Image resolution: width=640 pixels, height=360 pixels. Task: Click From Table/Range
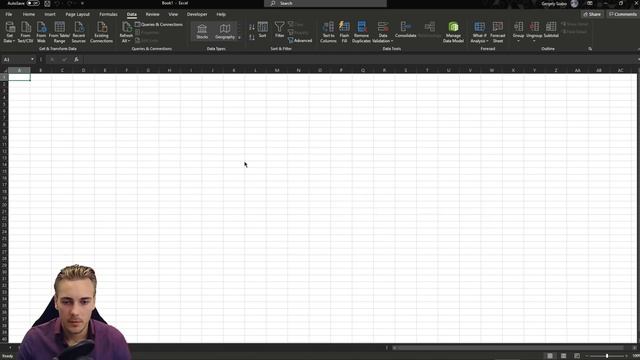click(x=59, y=32)
